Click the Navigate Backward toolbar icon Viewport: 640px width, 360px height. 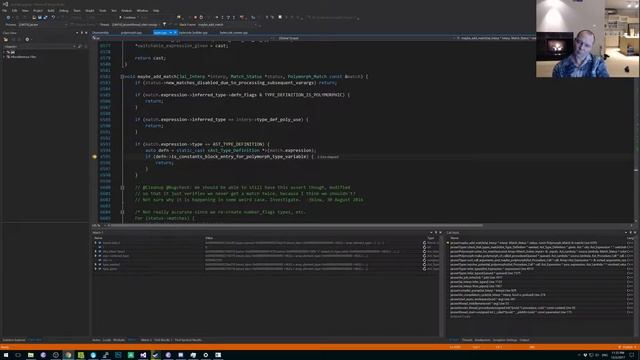(8, 17)
